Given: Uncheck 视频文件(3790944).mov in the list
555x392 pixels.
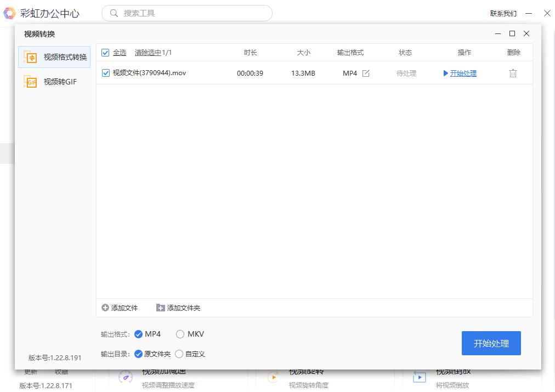Looking at the screenshot, I should (104, 72).
